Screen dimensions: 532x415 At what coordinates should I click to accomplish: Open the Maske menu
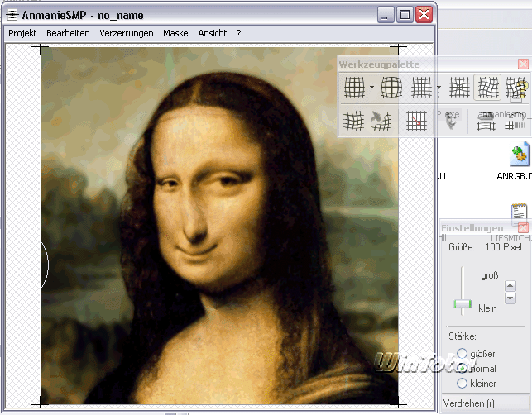175,33
